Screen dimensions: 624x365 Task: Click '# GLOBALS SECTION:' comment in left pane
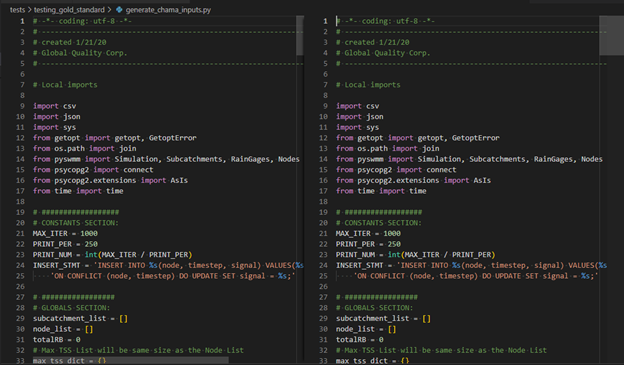click(71, 308)
